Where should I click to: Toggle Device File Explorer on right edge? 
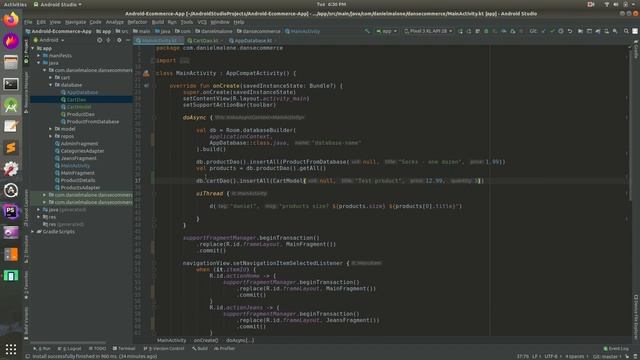pos(636,317)
